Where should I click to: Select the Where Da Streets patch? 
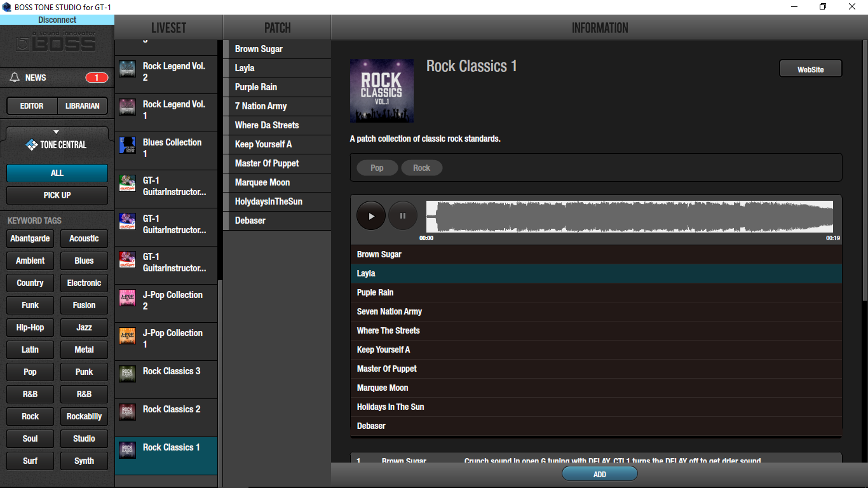[x=278, y=125]
